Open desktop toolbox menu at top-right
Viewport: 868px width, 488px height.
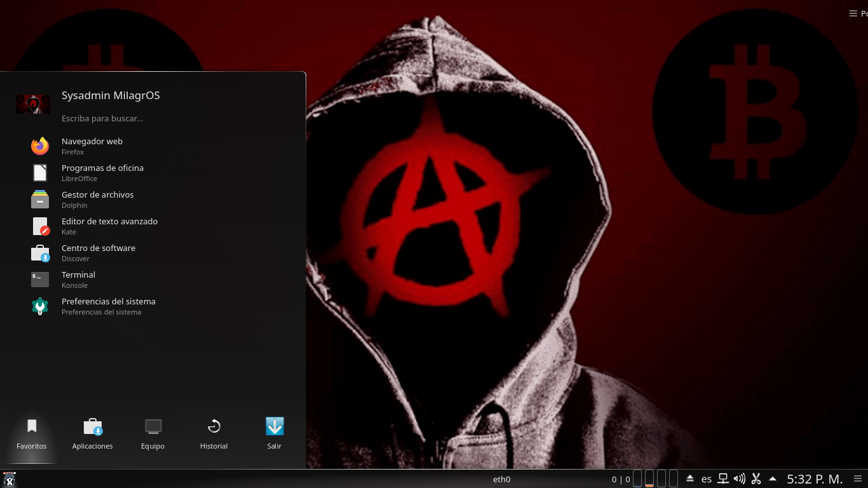pos(857,13)
